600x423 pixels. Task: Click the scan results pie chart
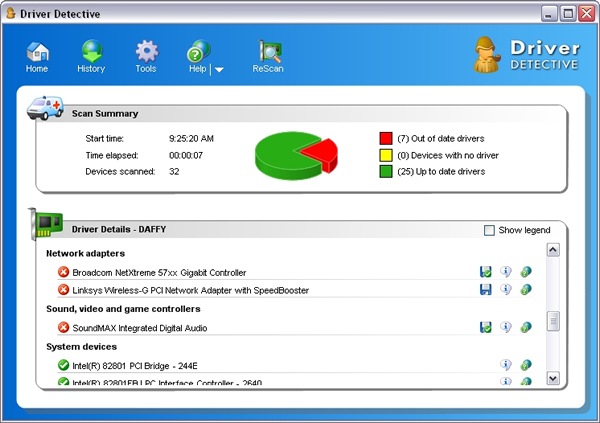tap(296, 156)
